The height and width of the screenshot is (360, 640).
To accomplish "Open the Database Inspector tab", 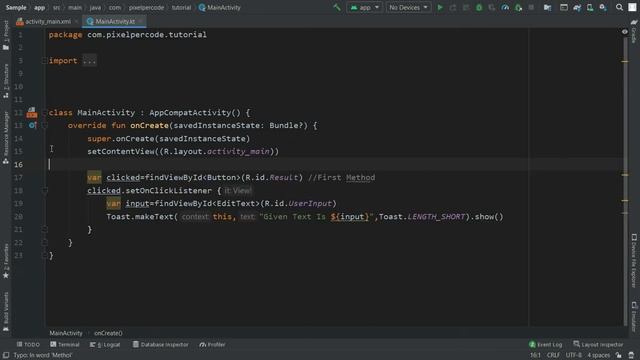I will pyautogui.click(x=160, y=344).
